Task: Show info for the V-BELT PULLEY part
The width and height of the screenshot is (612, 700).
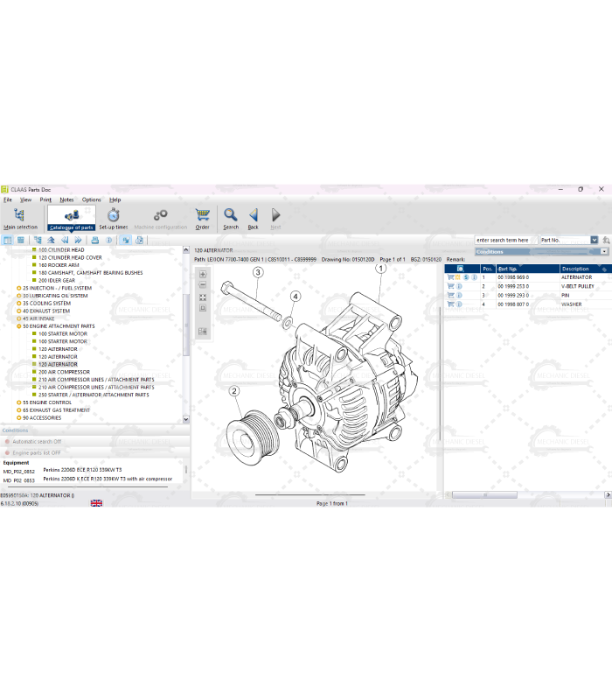Action: point(459,286)
